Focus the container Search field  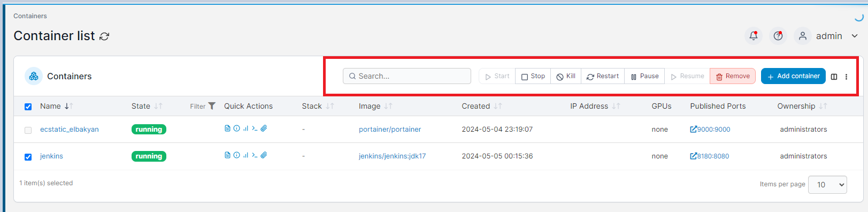[x=407, y=76]
